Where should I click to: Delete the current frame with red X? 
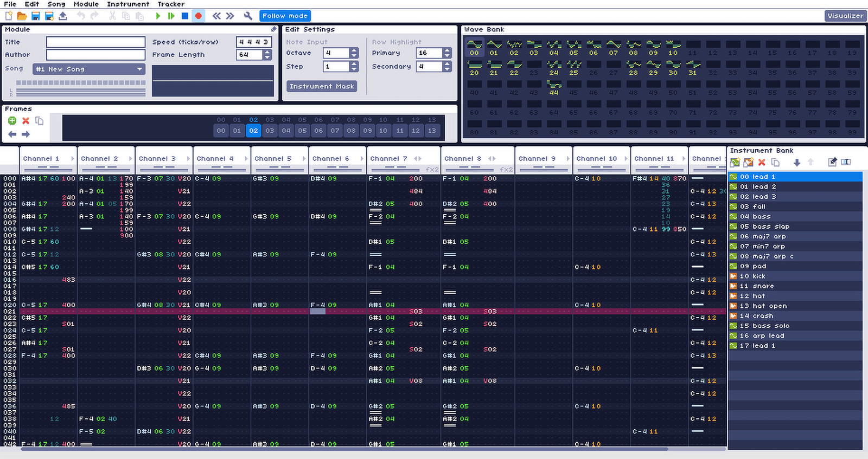point(25,121)
